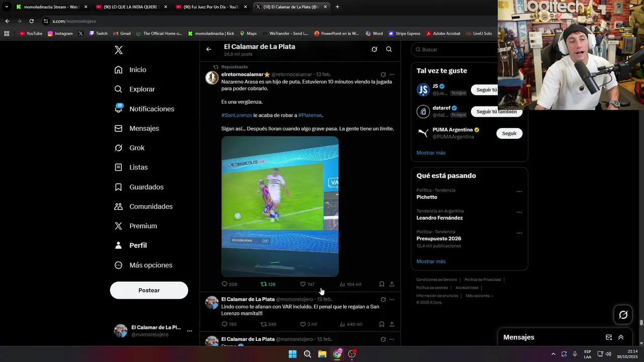Open the #SanLorenzo hashtag

[x=236, y=115]
